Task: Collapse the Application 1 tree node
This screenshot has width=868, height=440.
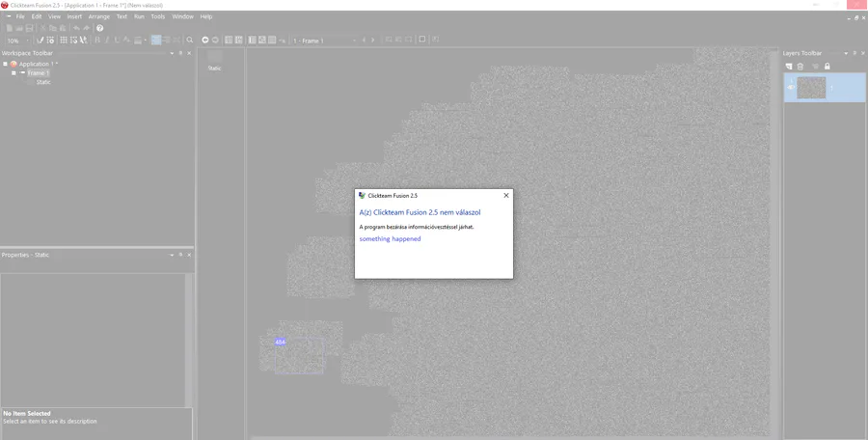Action: click(x=5, y=64)
